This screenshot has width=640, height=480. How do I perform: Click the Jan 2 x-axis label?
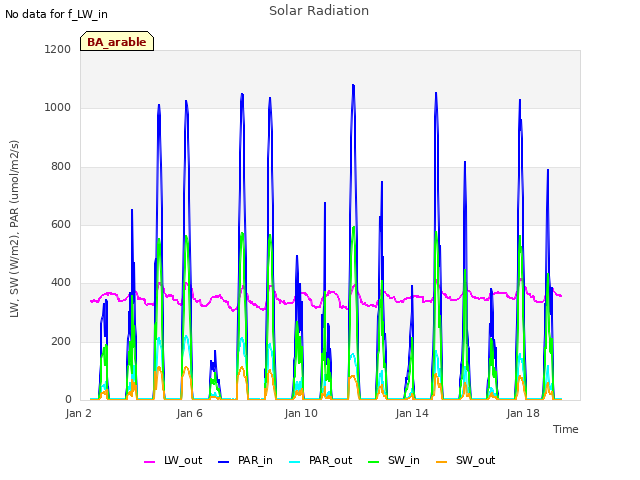point(78,413)
